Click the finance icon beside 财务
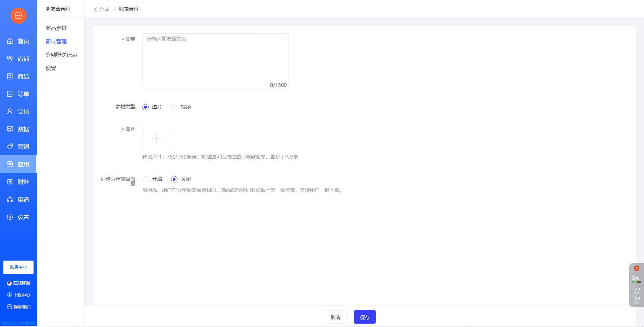 pyautogui.click(x=10, y=182)
